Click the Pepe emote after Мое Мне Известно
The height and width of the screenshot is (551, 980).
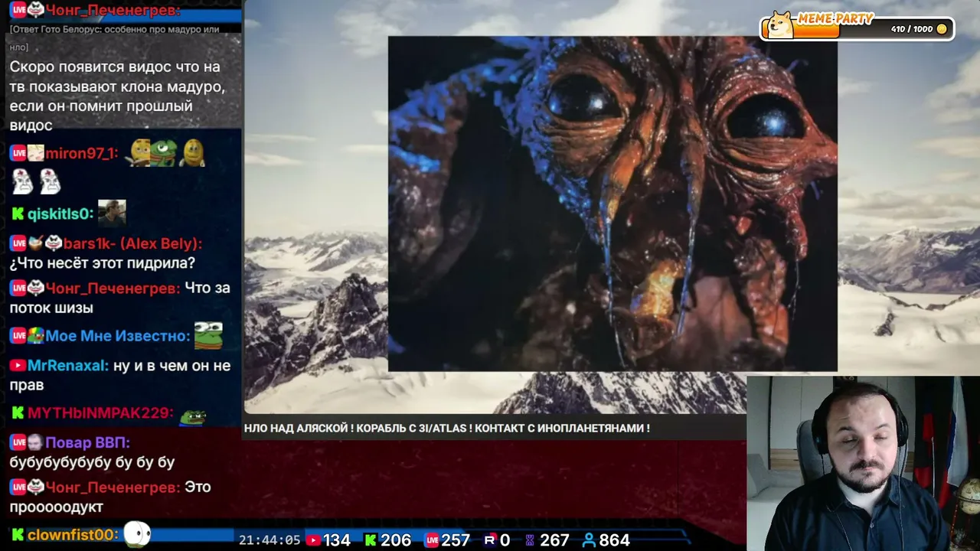click(208, 334)
